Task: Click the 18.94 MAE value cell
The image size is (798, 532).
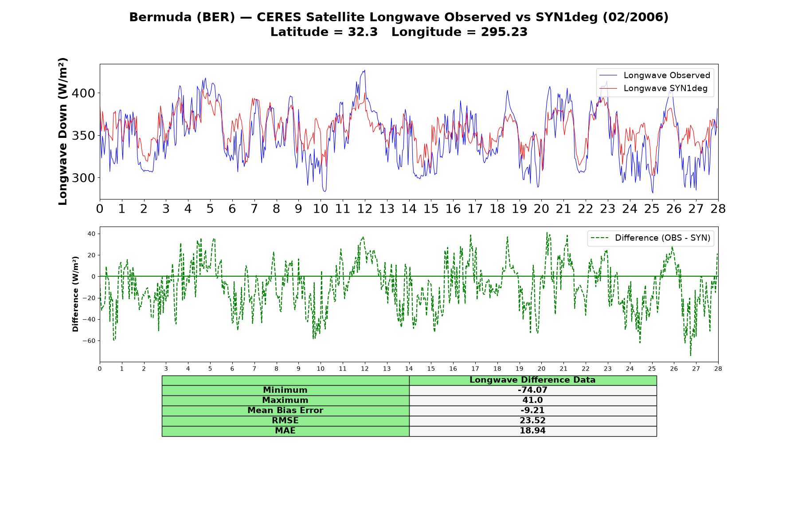Action: point(533,431)
